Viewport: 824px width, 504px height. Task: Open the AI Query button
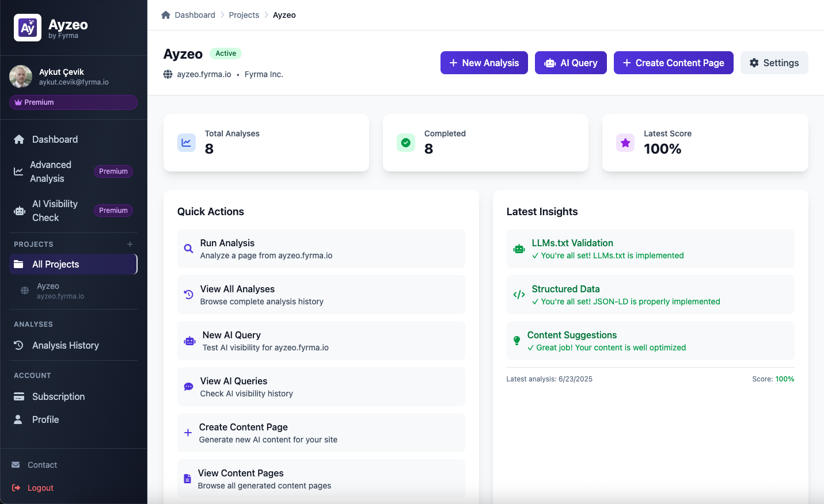pyautogui.click(x=571, y=63)
